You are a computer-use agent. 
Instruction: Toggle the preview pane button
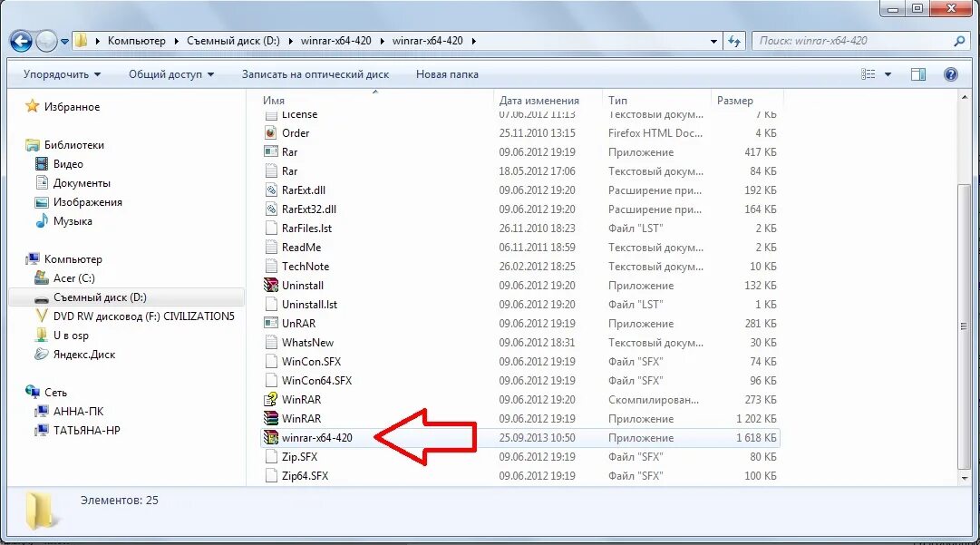tap(918, 74)
